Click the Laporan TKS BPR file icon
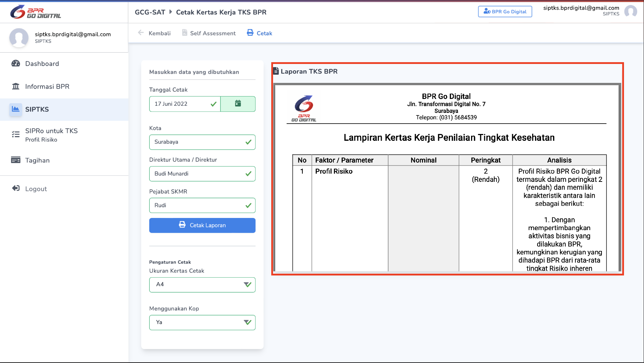The height and width of the screenshot is (363, 644). [276, 71]
